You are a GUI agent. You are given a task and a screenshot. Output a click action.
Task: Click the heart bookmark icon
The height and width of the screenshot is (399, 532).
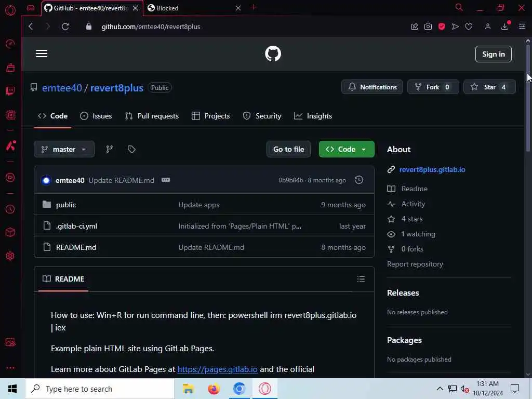[x=469, y=26]
